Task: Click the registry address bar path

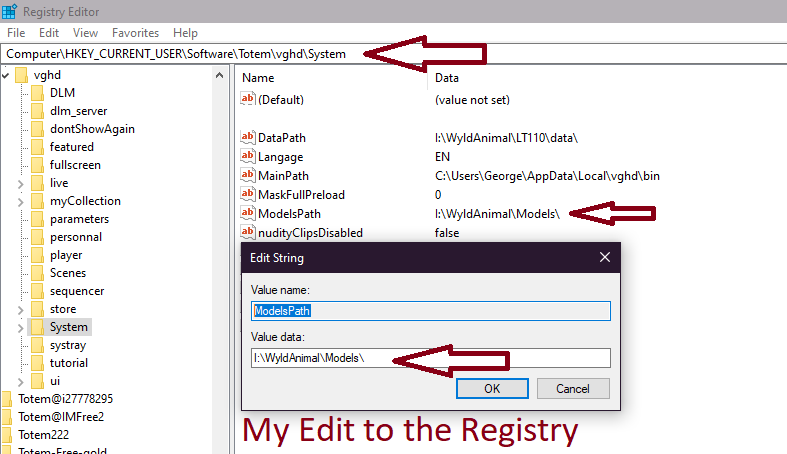Action: click(180, 54)
